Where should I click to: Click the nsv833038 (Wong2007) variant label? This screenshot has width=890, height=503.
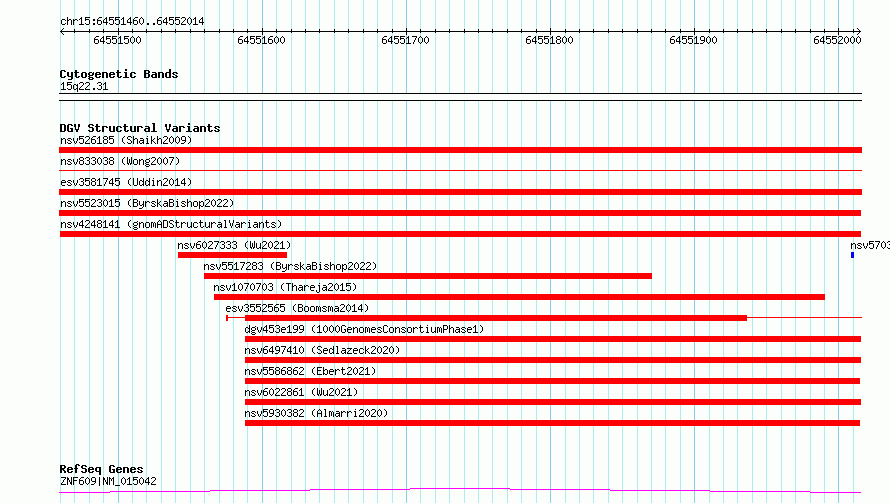(120, 161)
